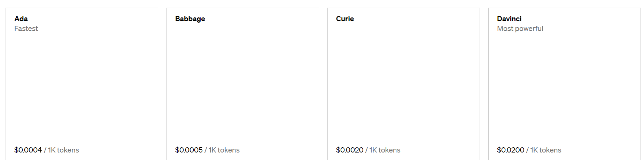Screen dimensions: 644x164
Task: Click the $0.0004 price on Ada
Action: pos(28,150)
